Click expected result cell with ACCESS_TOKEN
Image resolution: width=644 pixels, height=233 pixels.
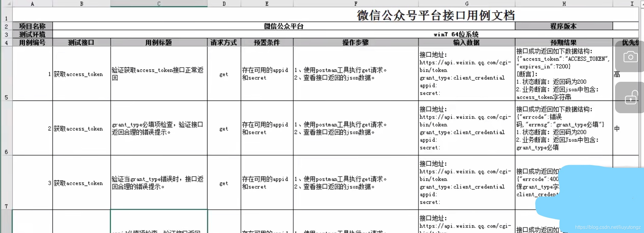tap(564, 74)
